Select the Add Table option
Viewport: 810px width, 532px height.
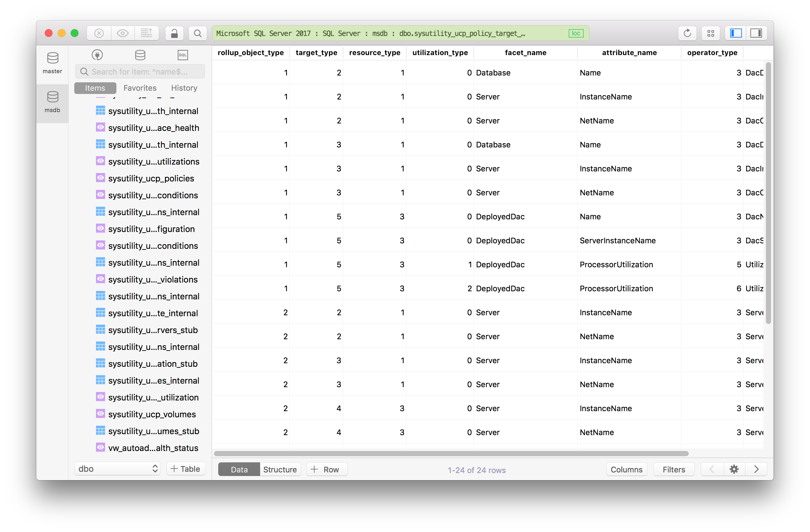185,469
